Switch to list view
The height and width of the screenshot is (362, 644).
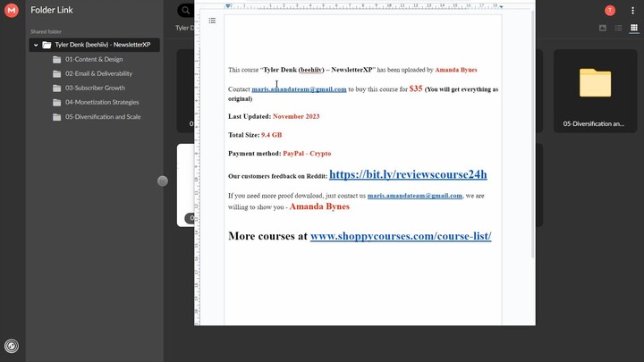point(619,28)
